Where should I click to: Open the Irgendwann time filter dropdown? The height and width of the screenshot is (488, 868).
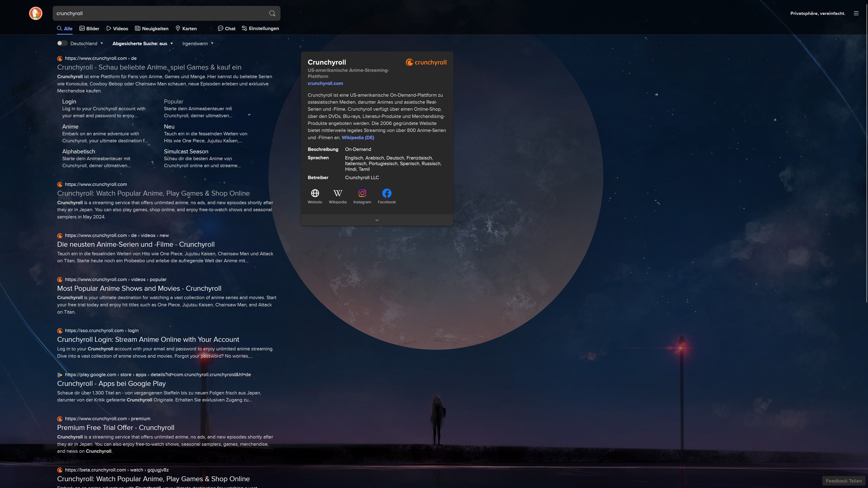point(198,43)
